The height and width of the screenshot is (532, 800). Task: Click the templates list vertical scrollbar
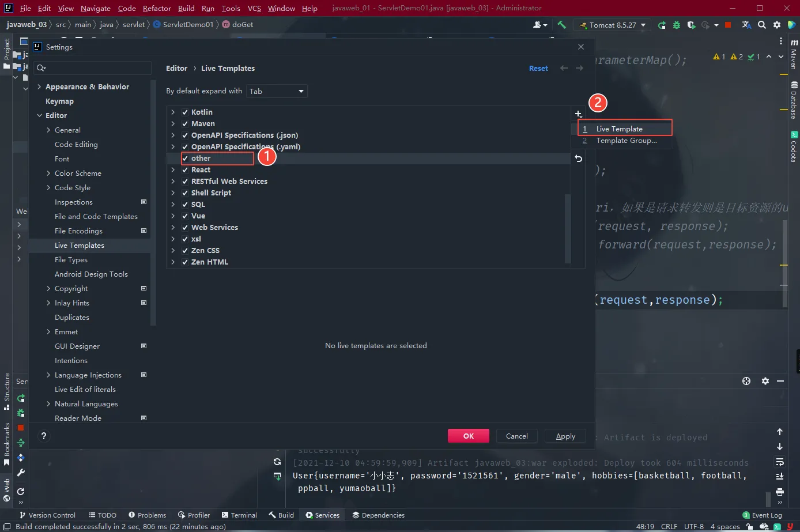click(568, 228)
